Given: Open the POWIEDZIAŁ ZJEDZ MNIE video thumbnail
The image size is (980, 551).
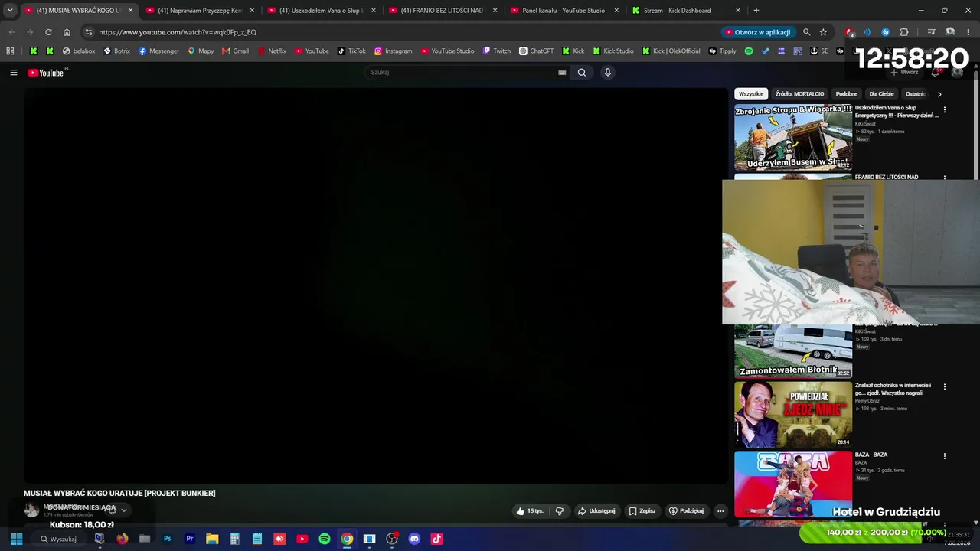Looking at the screenshot, I should click(x=793, y=414).
